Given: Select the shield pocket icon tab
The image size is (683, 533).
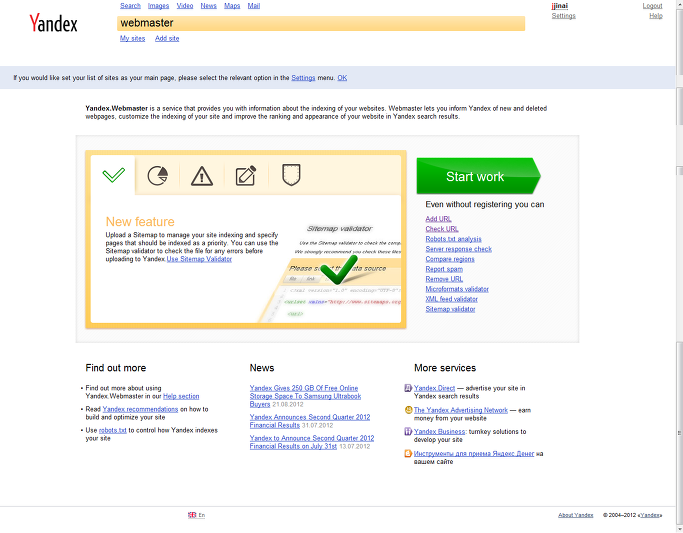Looking at the screenshot, I should click(x=291, y=175).
